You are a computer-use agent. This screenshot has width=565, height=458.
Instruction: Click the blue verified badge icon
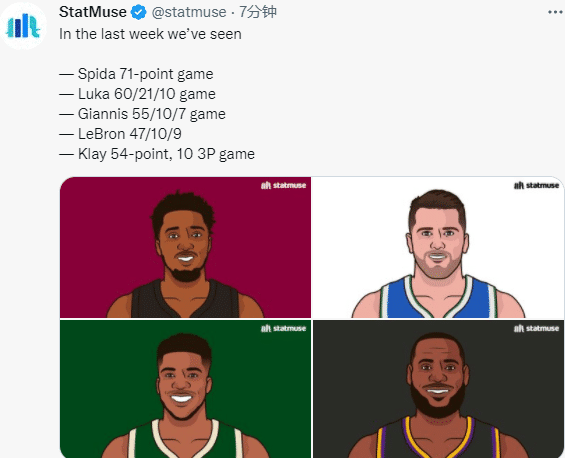[x=138, y=12]
